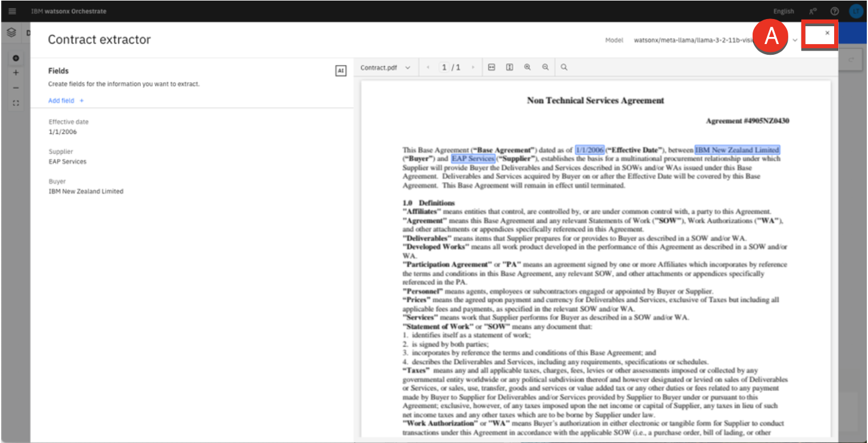Viewport: 868px width, 443px height.
Task: Click the fit-to-height icon in PDF toolbar
Action: tap(509, 68)
